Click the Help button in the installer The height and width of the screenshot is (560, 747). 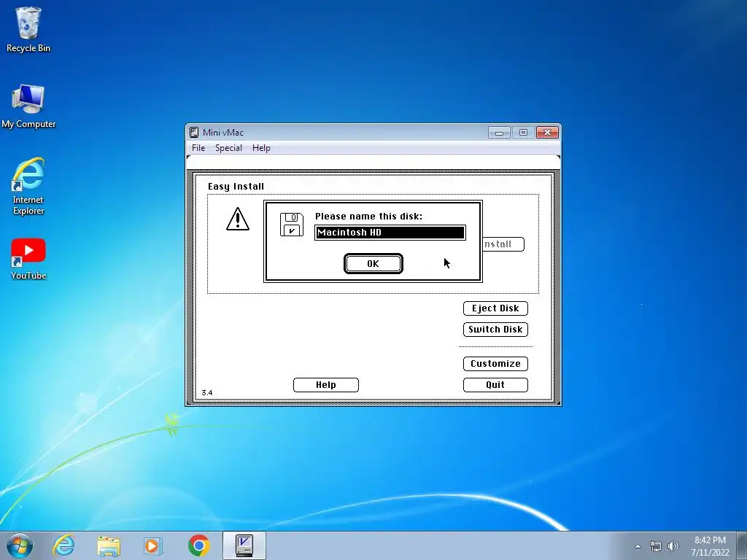(x=326, y=385)
